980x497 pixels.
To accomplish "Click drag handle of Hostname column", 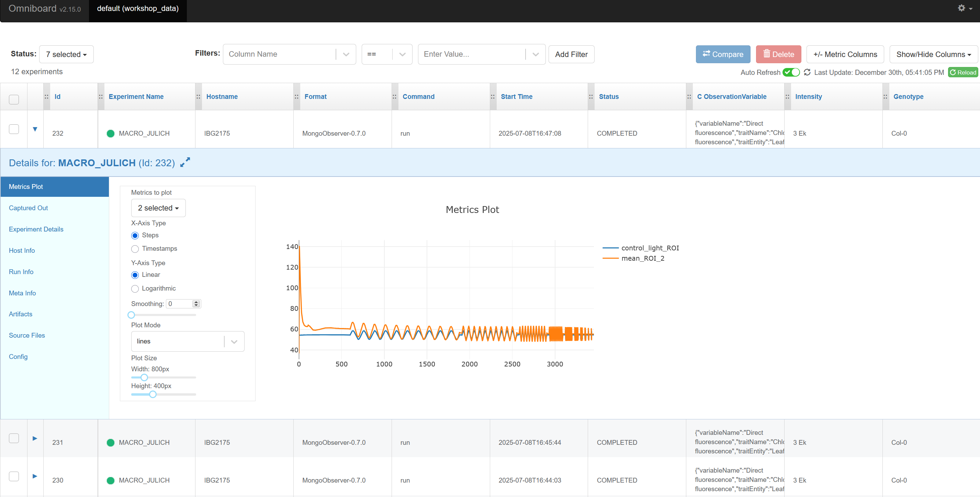I will pos(199,97).
